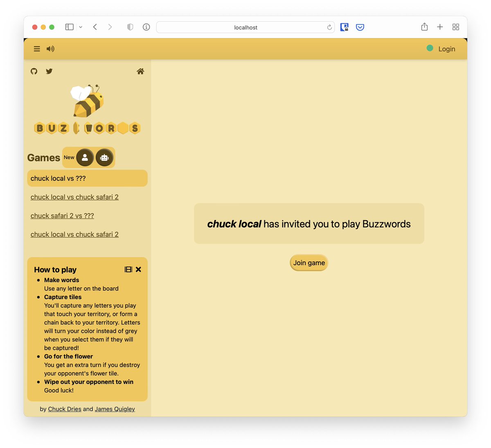Go back with Safari back arrow
This screenshot has height=448, width=491.
[x=95, y=27]
